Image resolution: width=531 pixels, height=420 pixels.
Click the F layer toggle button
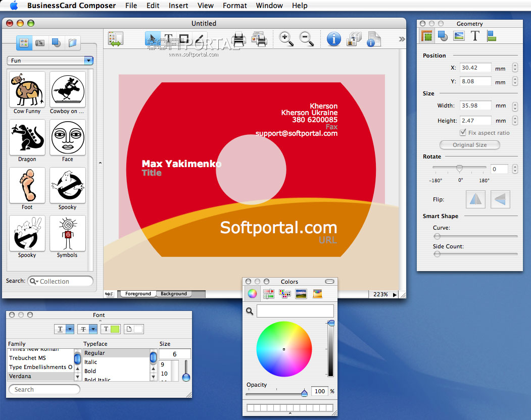(x=110, y=294)
